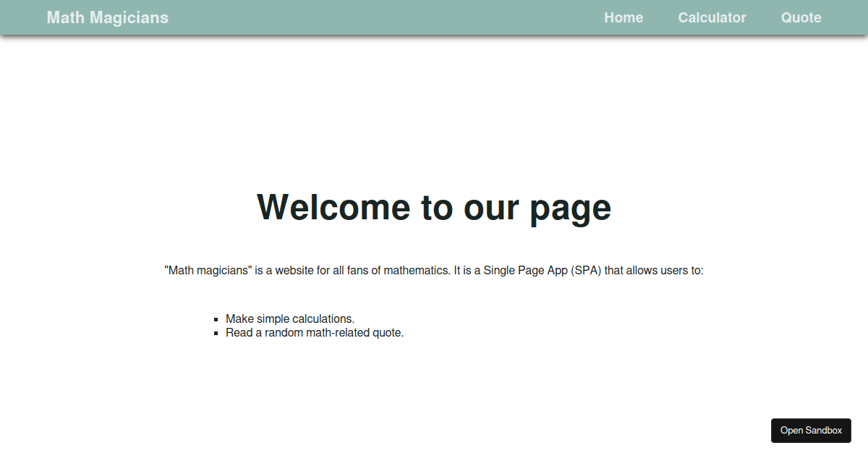
Task: Click the square bullet beside 'Read a random'
Action: (216, 334)
